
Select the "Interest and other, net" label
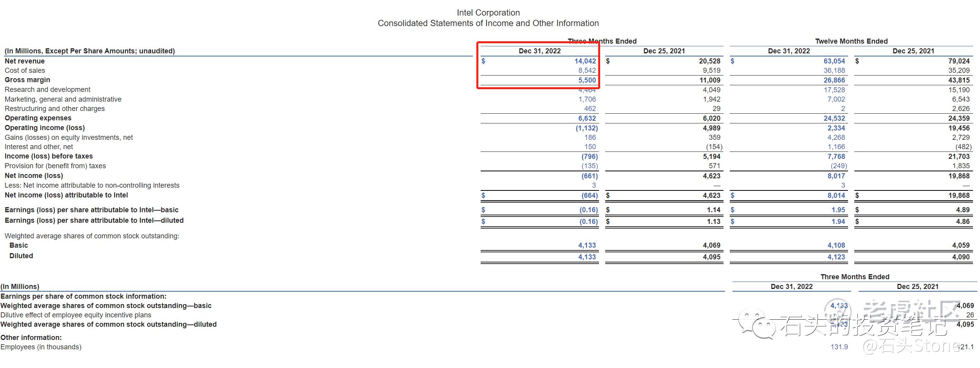coord(39,147)
